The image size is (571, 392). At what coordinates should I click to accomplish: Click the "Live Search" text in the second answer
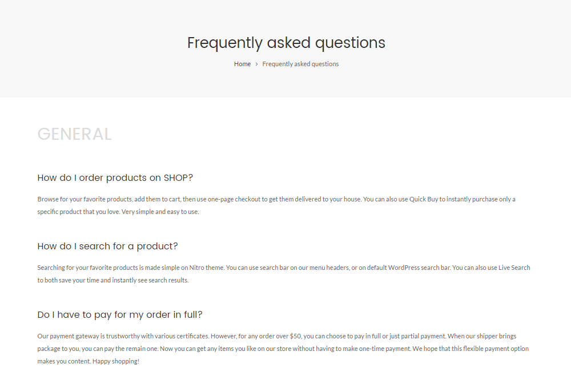click(514, 268)
